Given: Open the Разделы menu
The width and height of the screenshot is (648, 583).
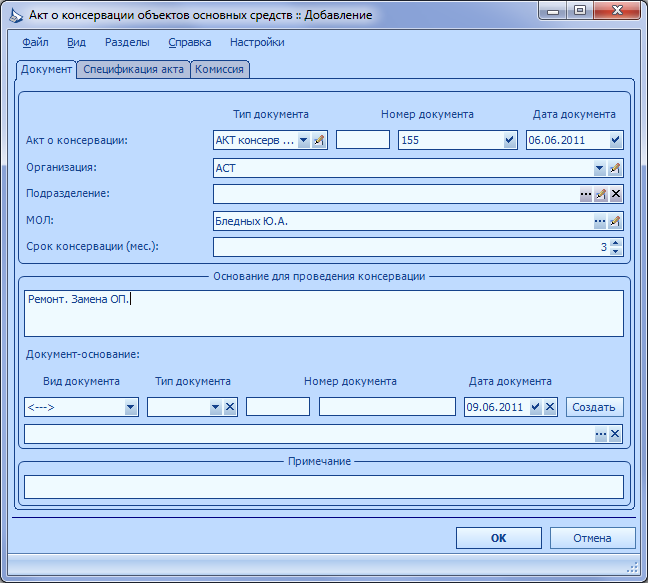Looking at the screenshot, I should coord(127,42).
